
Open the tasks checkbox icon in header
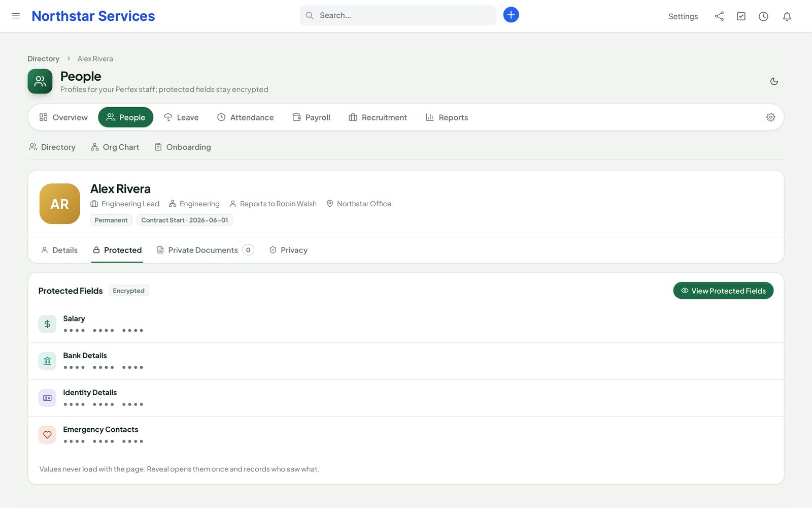click(741, 16)
